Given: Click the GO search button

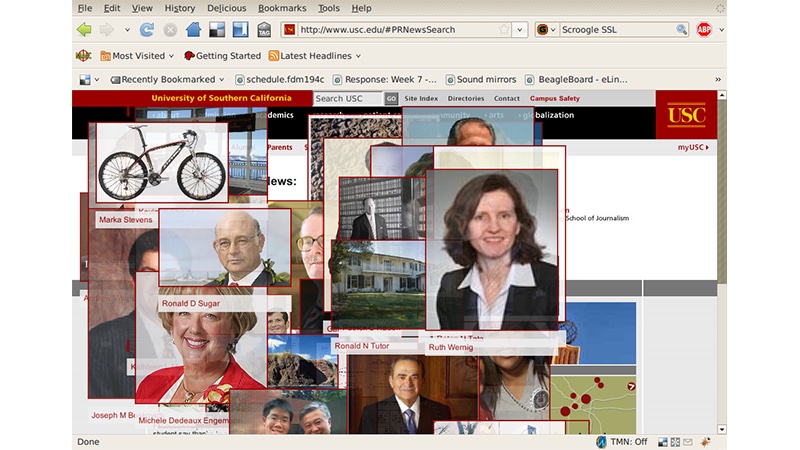Looking at the screenshot, I should tap(391, 98).
